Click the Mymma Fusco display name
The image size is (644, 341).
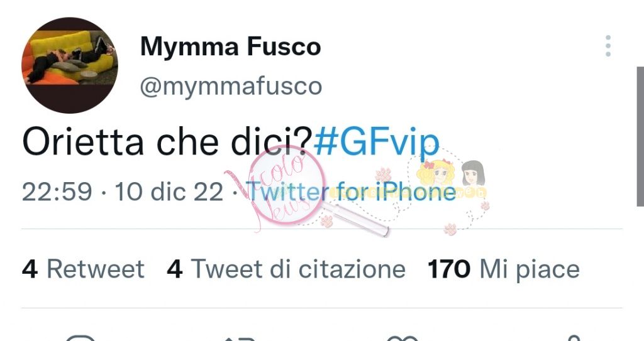click(x=230, y=46)
